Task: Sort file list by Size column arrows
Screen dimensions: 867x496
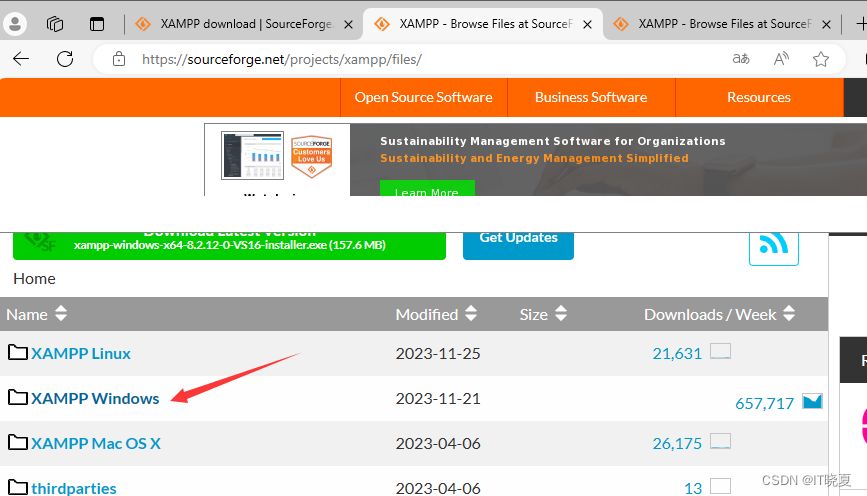Action: click(561, 314)
